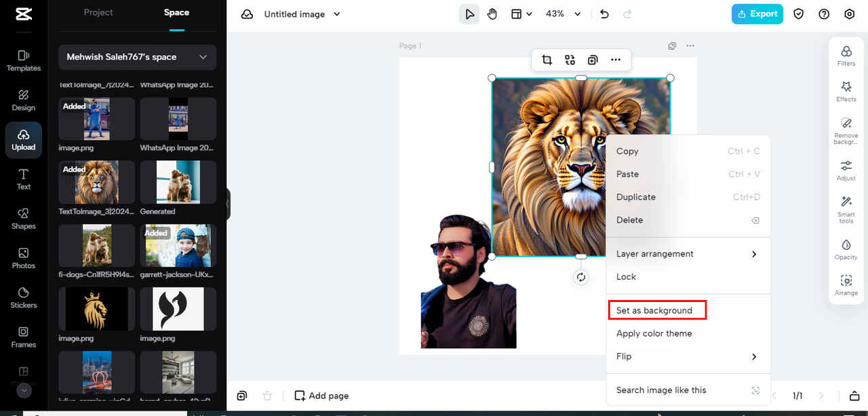Click the page manager icon beside trash
Image resolution: width=868 pixels, height=416 pixels.
[242, 396]
